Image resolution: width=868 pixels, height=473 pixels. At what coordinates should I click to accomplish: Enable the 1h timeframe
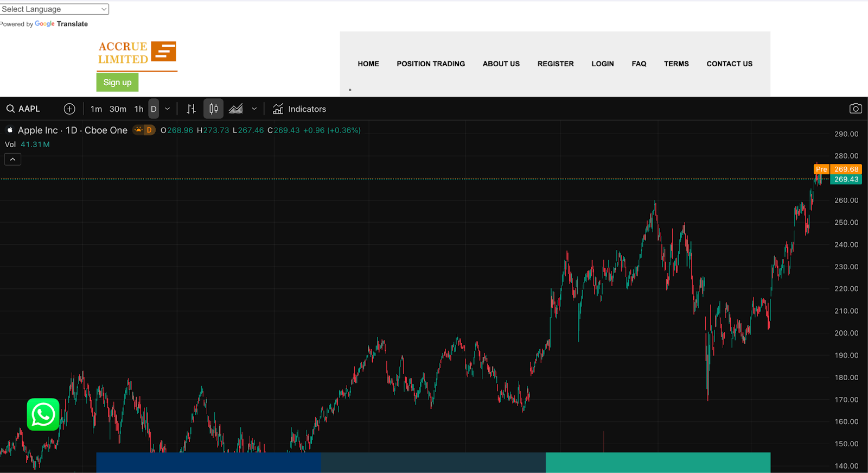click(139, 109)
